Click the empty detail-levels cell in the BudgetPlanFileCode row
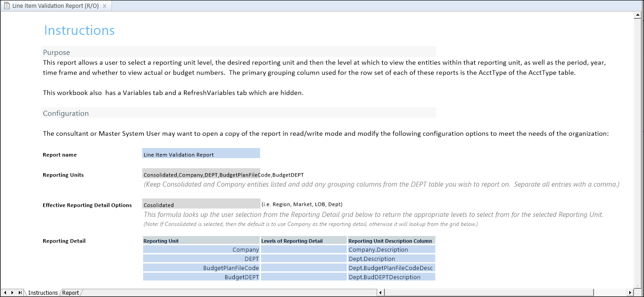Screen dimensions: 644x297 pos(304,268)
